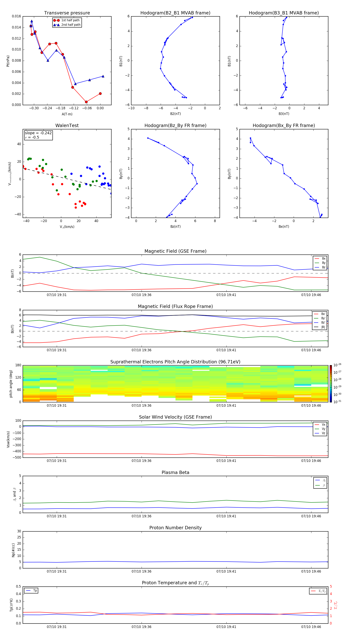Click the 'Bx' legend entry in GSE field plot

coord(320,259)
